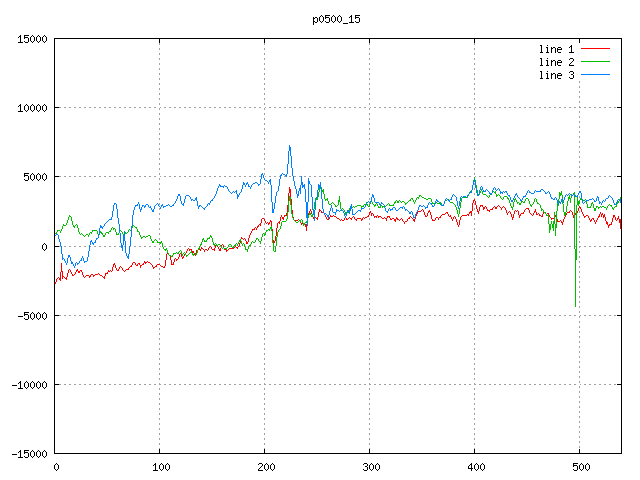
Task: Click the y-axis label 0
Action: (44, 247)
